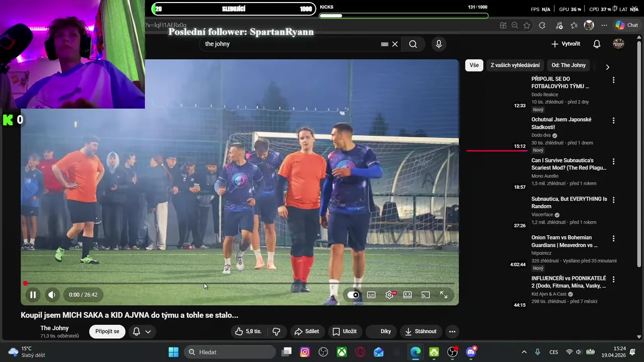This screenshot has width=644, height=362.
Task: Clear the search text with the X
Action: [395, 44]
